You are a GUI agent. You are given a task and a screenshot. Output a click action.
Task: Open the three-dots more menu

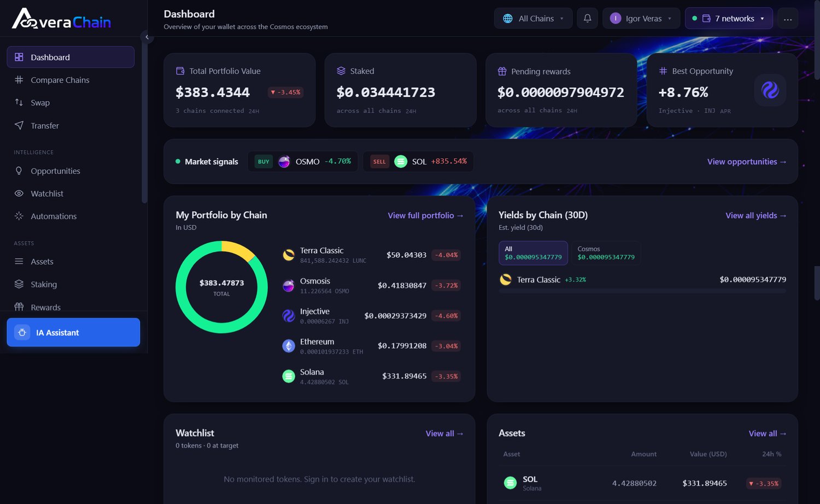click(x=788, y=19)
